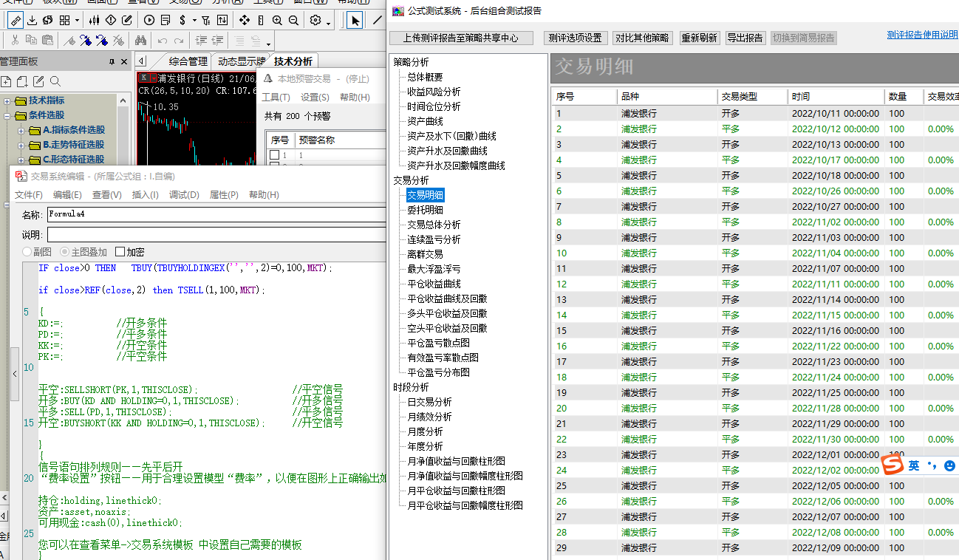Tick the checkbox for alert row 1
959x560 pixels.
(275, 155)
